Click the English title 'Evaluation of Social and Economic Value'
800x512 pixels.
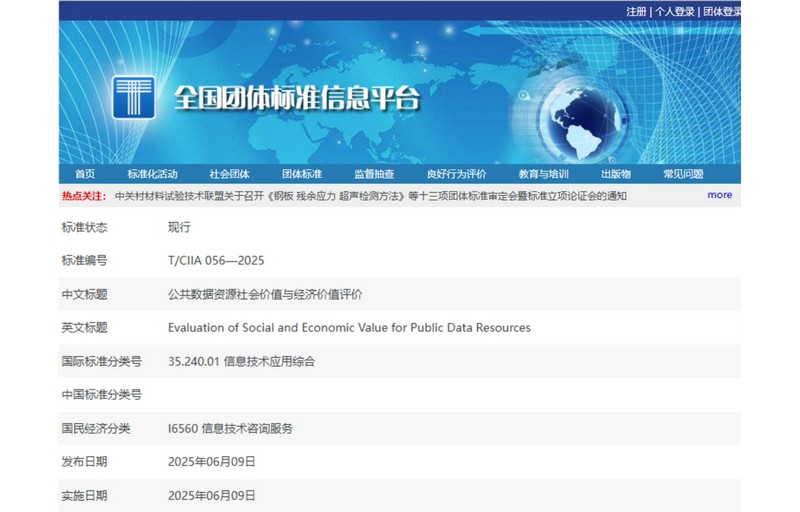(349, 328)
